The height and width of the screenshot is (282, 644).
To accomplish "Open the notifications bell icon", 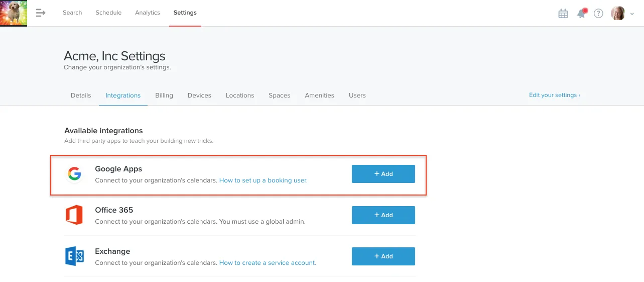I will click(x=581, y=14).
